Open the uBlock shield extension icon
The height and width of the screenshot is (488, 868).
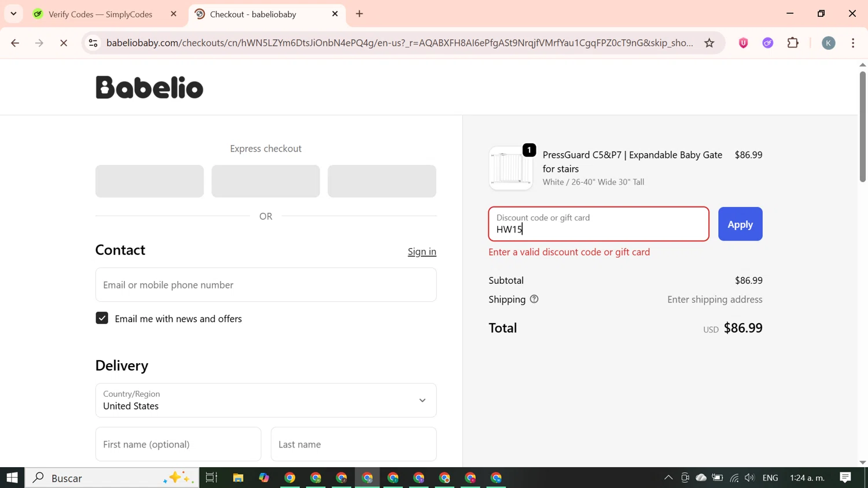tap(744, 43)
